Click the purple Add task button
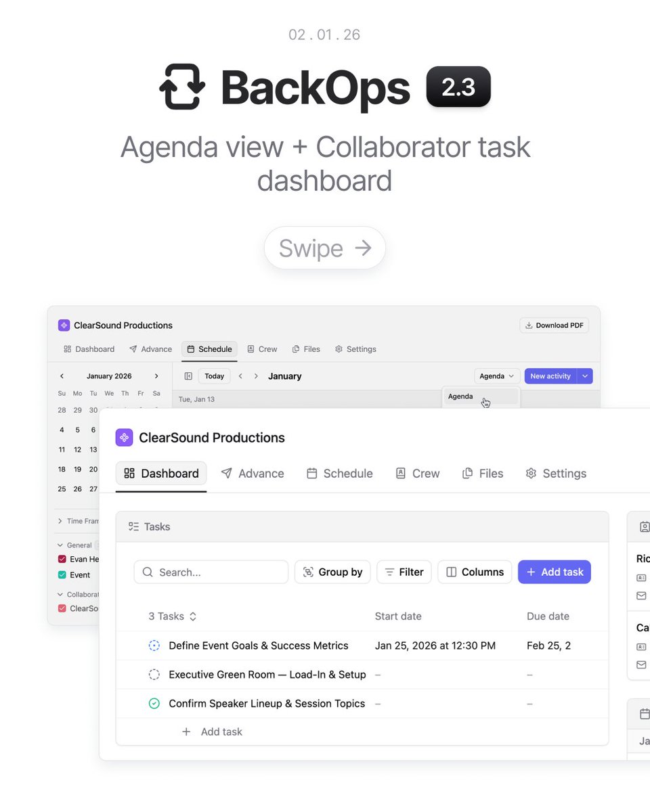Image resolution: width=650 pixels, height=812 pixels. [x=555, y=572]
